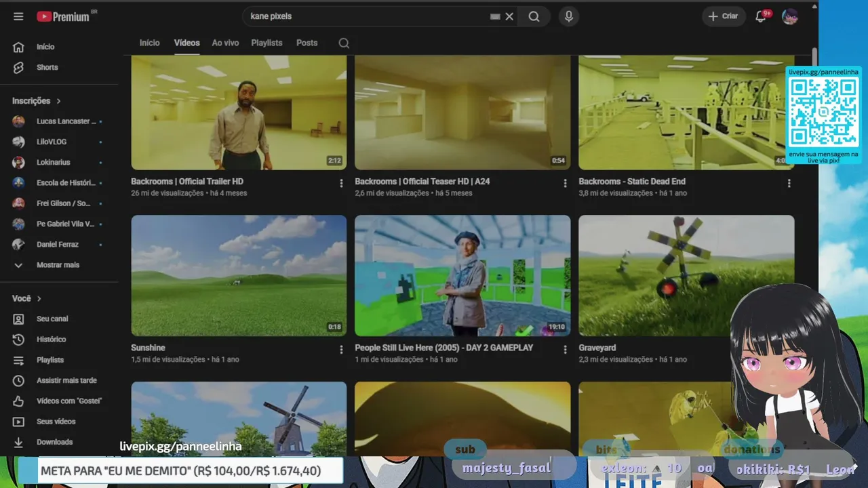Open more options for Backrooms - Static Dead End
Viewport: 868px width, 488px height.
789,183
